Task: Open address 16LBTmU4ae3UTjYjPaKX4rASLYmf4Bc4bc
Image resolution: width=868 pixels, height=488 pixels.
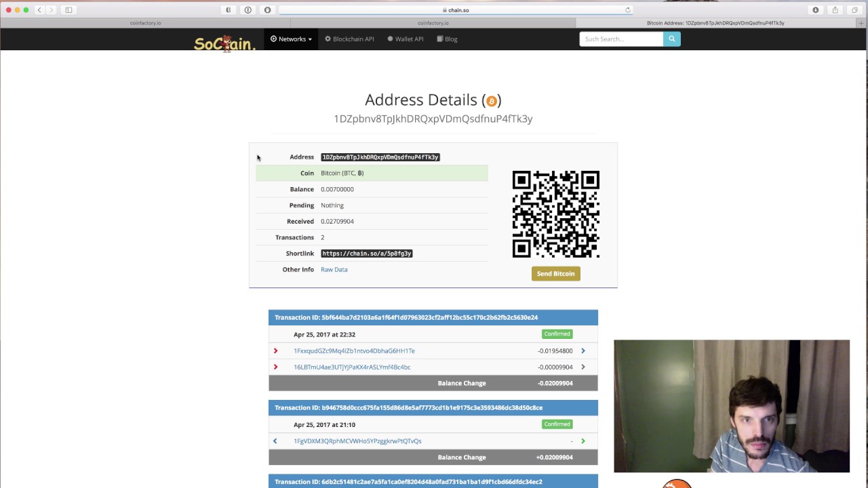Action: point(352,367)
